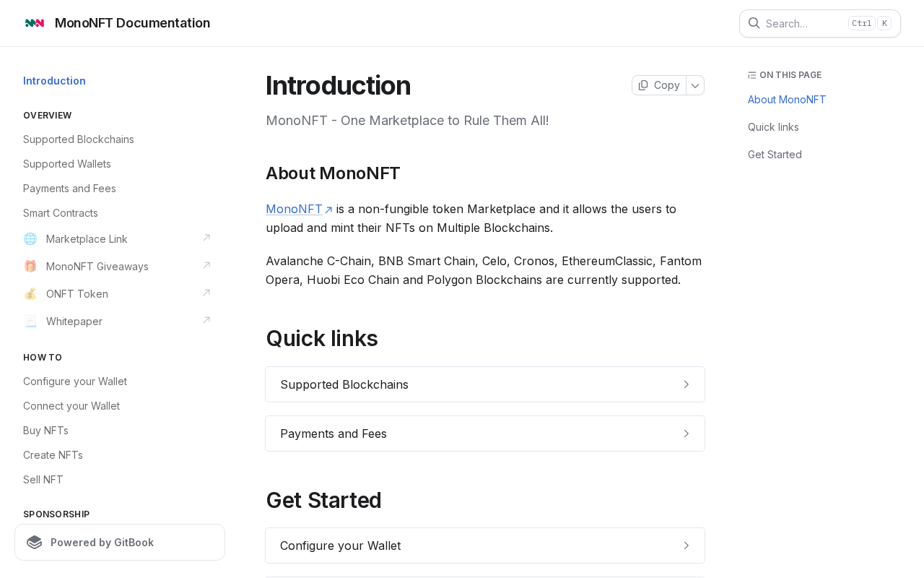Click the GitBook logo icon

[35, 543]
